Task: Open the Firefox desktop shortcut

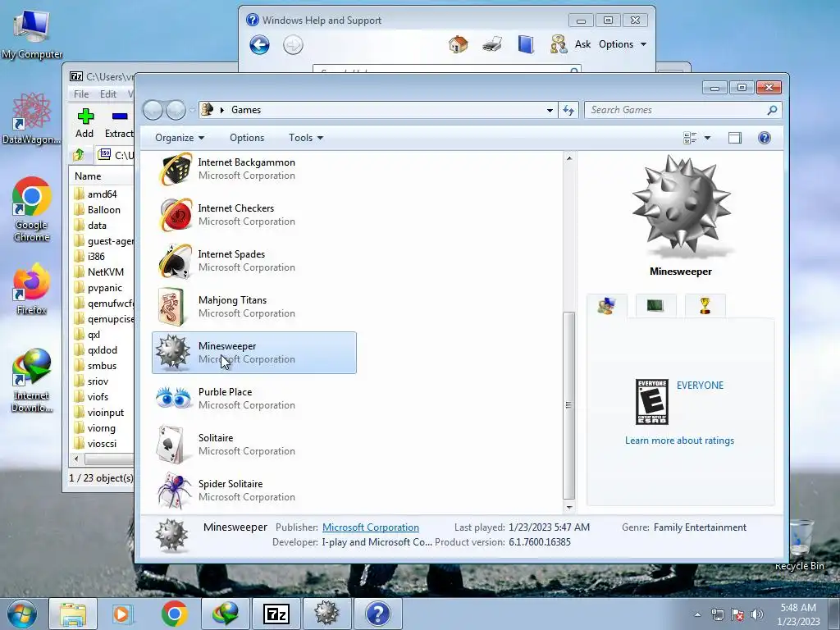Action: coord(32,289)
